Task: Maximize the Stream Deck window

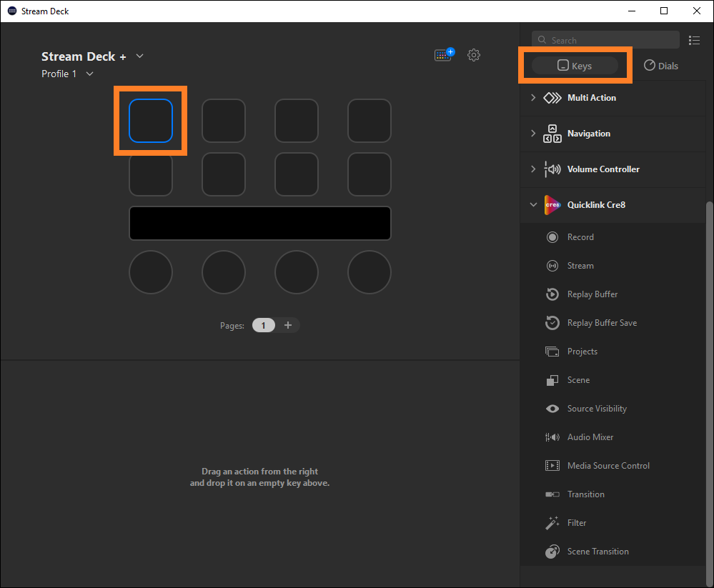Action: (x=664, y=11)
